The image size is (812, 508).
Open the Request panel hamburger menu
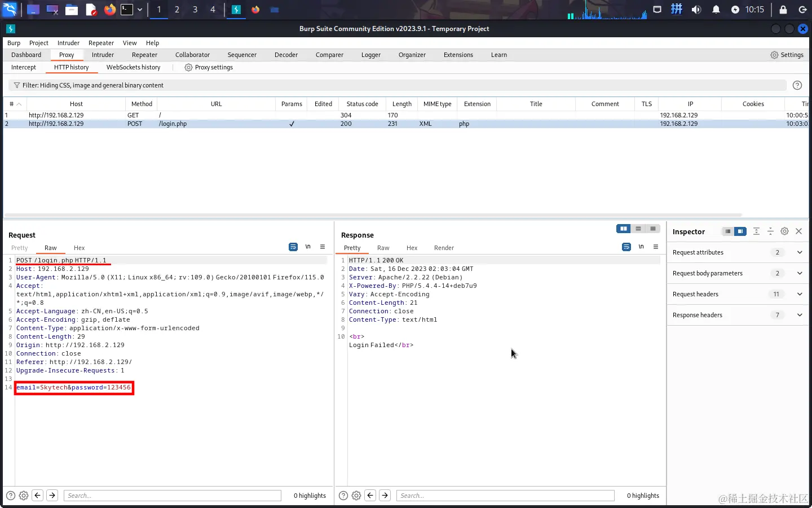point(323,247)
